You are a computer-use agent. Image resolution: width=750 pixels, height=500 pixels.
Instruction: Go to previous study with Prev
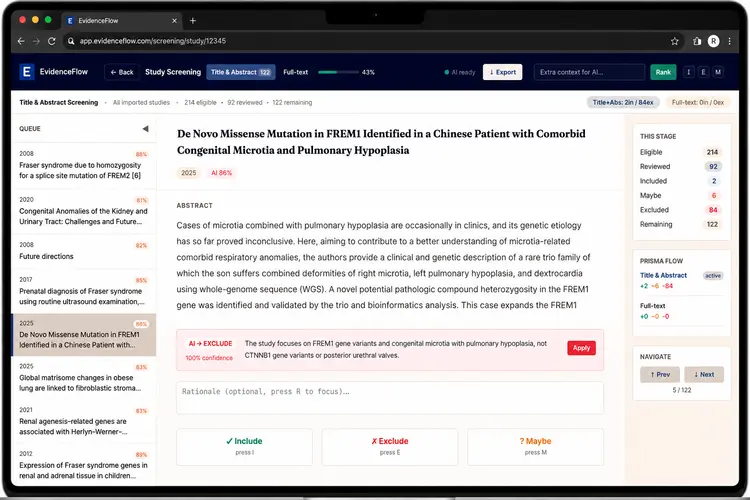coord(660,375)
